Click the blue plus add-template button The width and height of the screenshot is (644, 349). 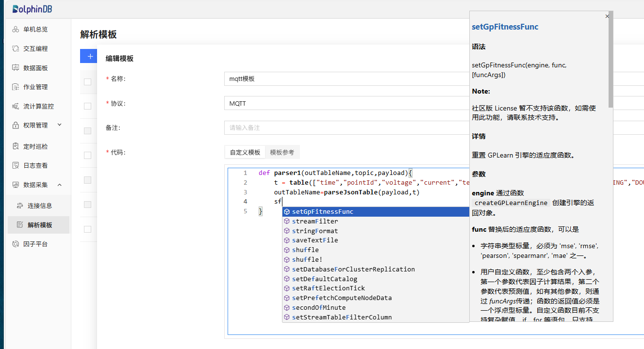(x=89, y=56)
